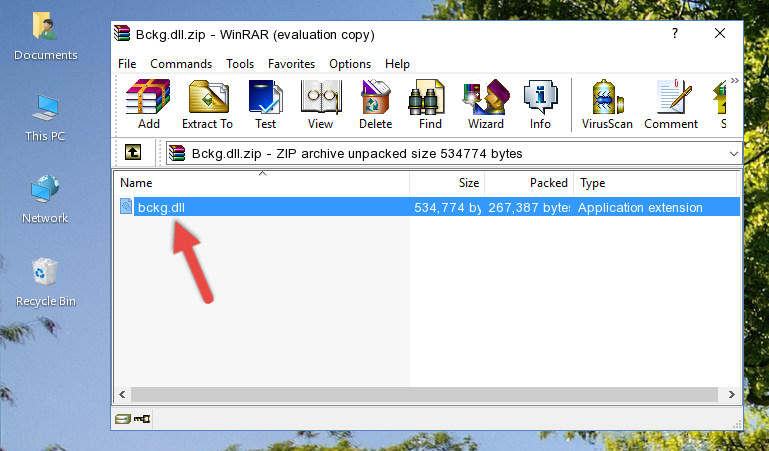Open the Comment tool
The height and width of the screenshot is (451, 769).
pos(671,104)
